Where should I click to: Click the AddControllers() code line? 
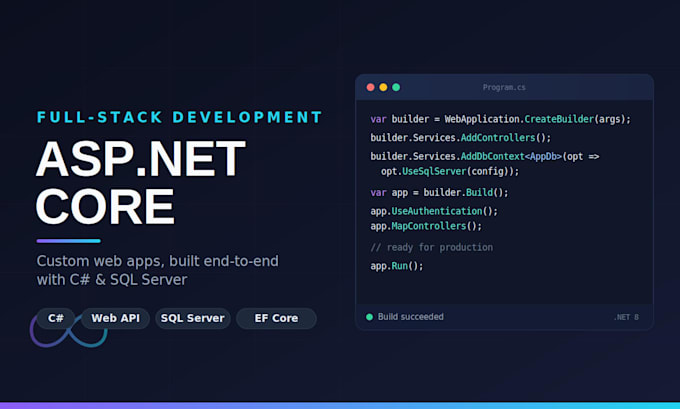pos(461,138)
